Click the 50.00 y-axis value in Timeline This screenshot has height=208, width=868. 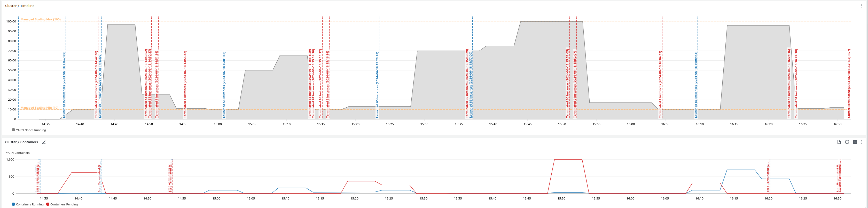(x=12, y=70)
